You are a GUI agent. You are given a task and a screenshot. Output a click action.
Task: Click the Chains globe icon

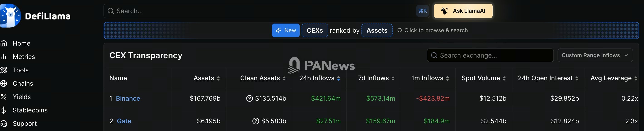tap(4, 84)
